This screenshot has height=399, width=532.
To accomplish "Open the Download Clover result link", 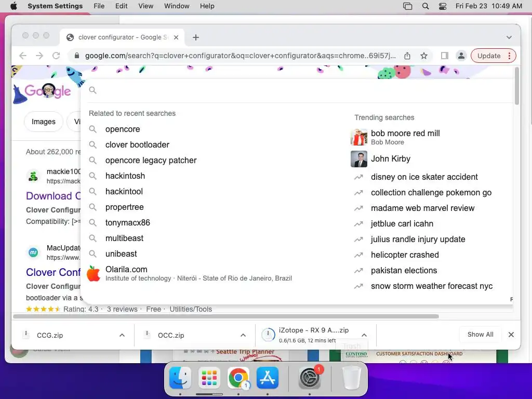I will pos(54,196).
